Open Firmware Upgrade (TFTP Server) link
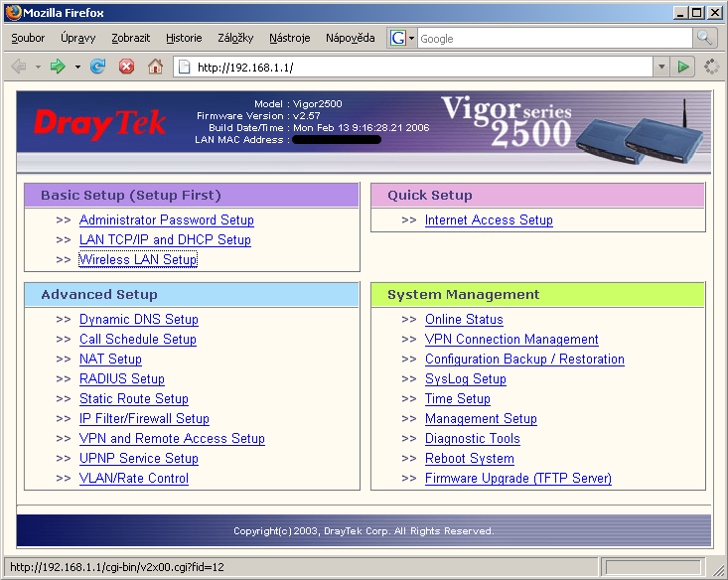728x580 pixels. (518, 479)
